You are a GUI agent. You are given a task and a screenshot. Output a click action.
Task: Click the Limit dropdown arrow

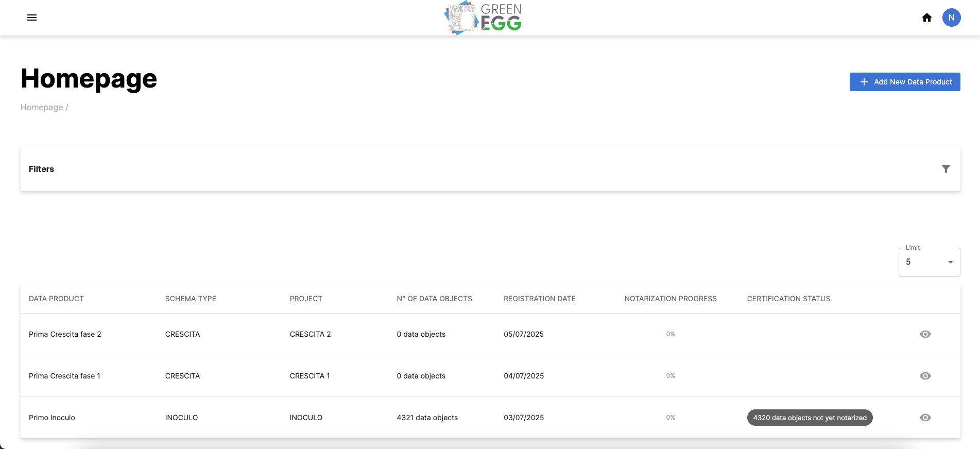point(950,262)
